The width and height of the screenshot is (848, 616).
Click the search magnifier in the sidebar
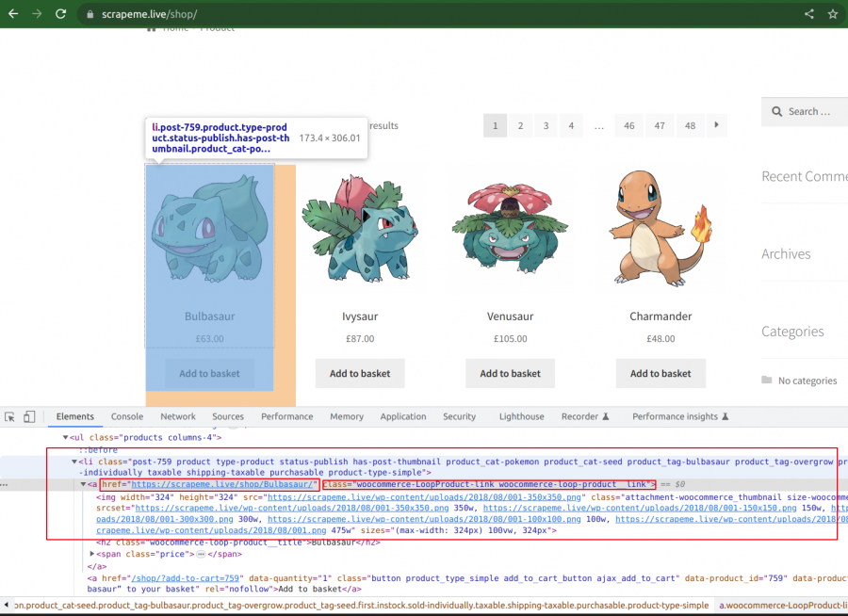point(776,111)
